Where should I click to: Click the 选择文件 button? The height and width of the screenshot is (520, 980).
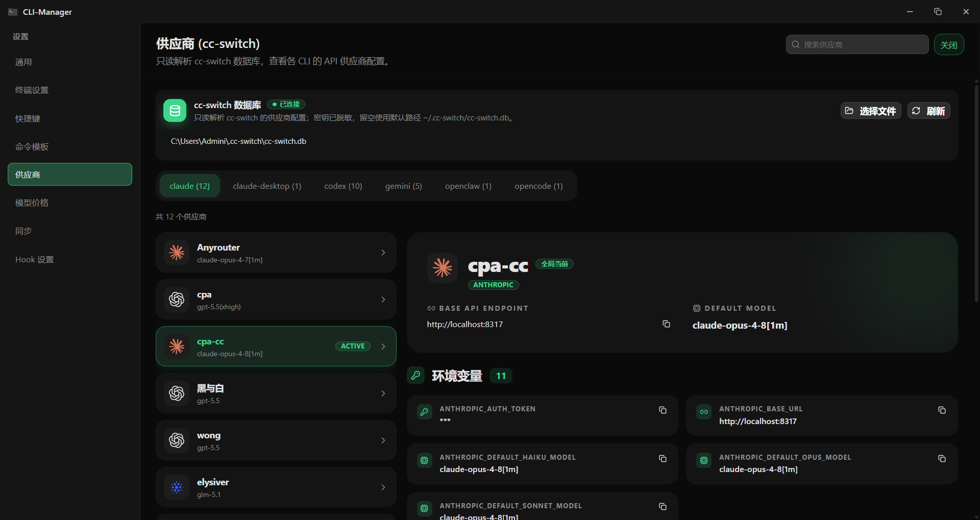871,111
